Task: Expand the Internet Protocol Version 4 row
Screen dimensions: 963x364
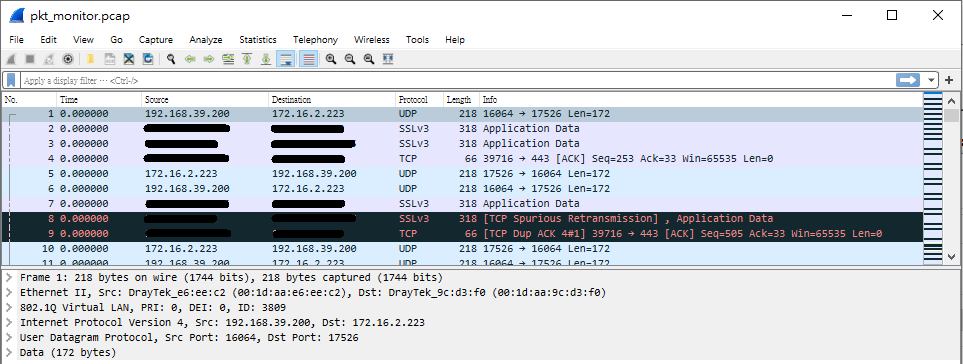Action: click(9, 322)
